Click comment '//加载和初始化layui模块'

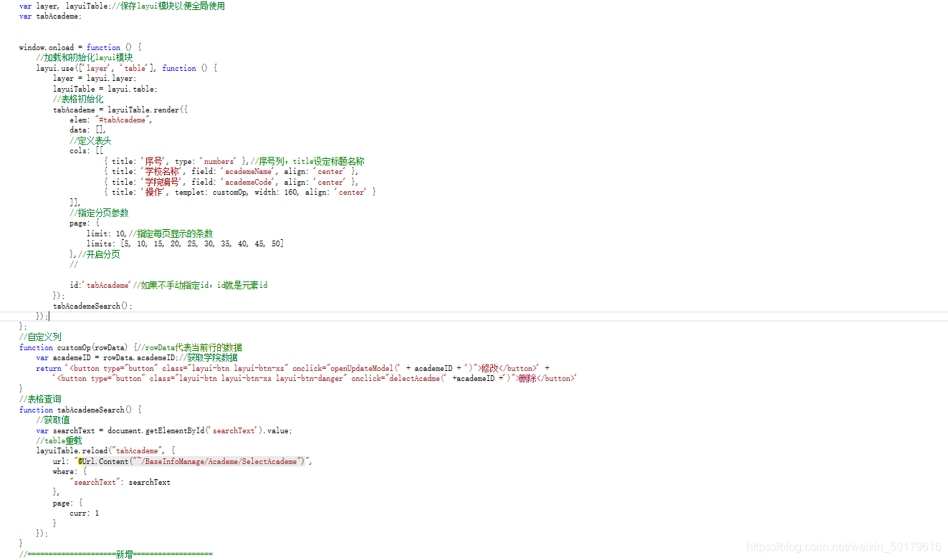pos(85,57)
